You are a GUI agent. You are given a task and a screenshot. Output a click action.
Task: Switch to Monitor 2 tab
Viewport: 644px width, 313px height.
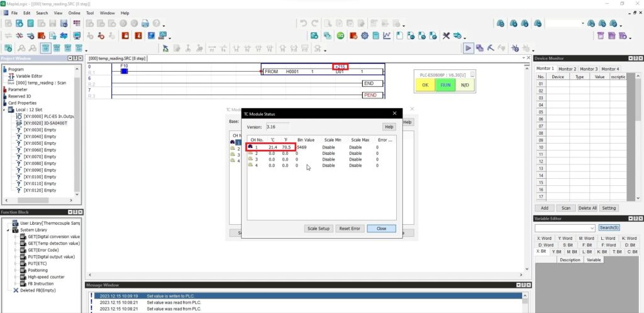[x=567, y=69]
